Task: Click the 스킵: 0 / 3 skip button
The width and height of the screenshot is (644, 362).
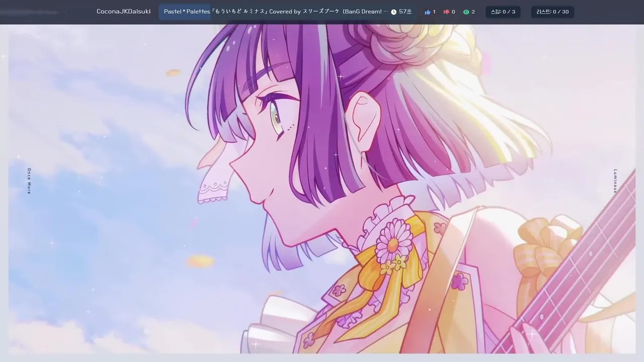Action: (503, 12)
